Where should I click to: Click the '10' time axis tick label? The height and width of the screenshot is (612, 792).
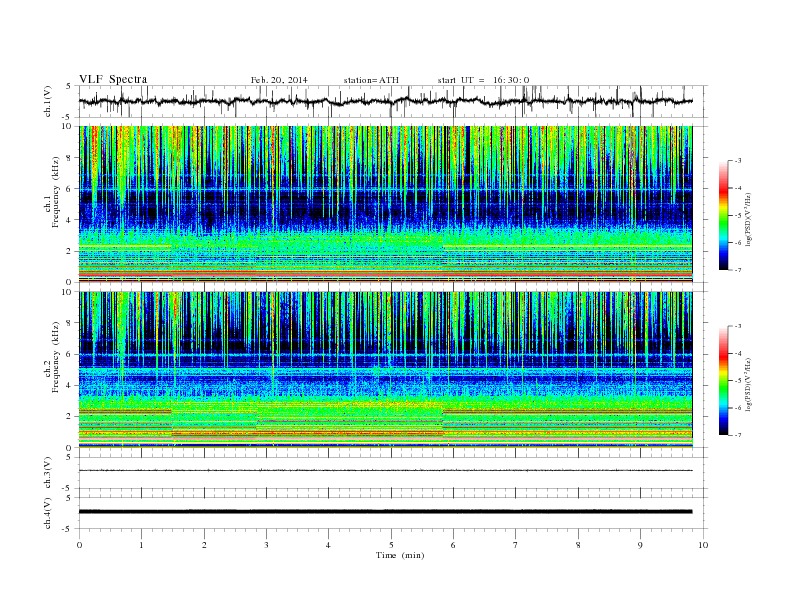[x=703, y=545]
